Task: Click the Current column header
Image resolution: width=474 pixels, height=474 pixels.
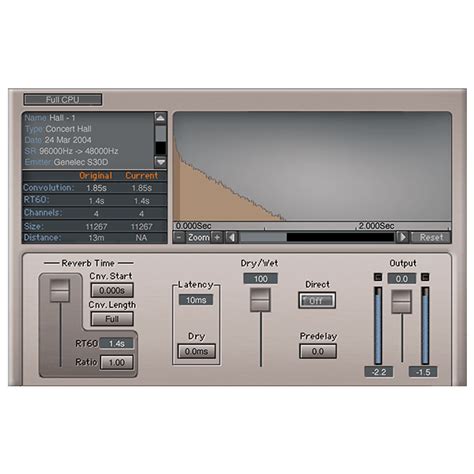Action: tap(141, 176)
